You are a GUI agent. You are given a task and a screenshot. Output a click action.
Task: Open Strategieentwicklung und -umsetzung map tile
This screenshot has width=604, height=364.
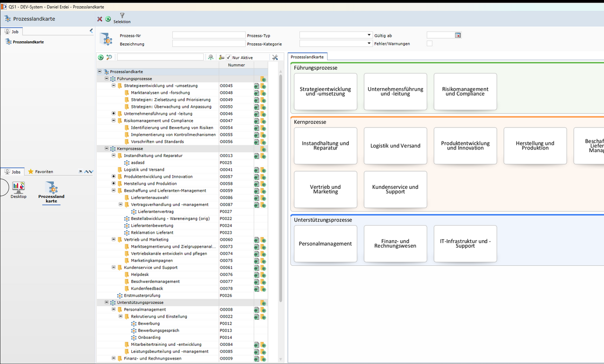(325, 92)
